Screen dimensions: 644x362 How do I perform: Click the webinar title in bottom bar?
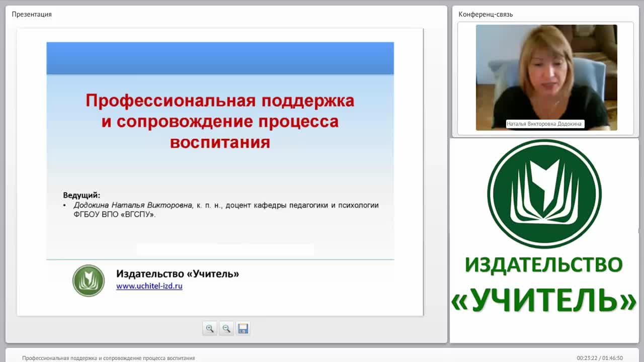(108, 358)
